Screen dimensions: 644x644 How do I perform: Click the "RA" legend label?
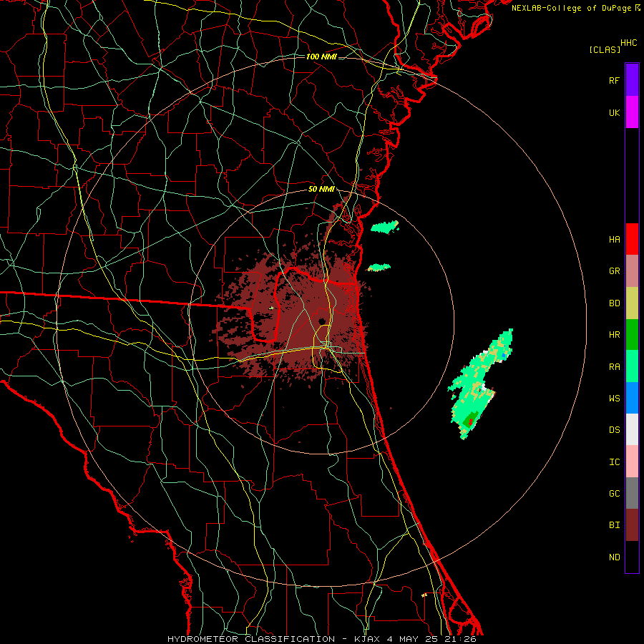pyautogui.click(x=614, y=367)
